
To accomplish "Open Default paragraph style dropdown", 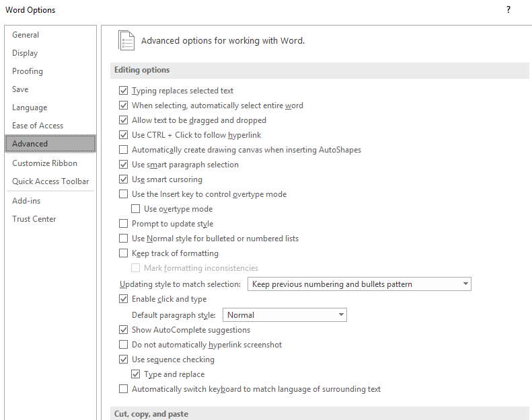I will [x=284, y=315].
